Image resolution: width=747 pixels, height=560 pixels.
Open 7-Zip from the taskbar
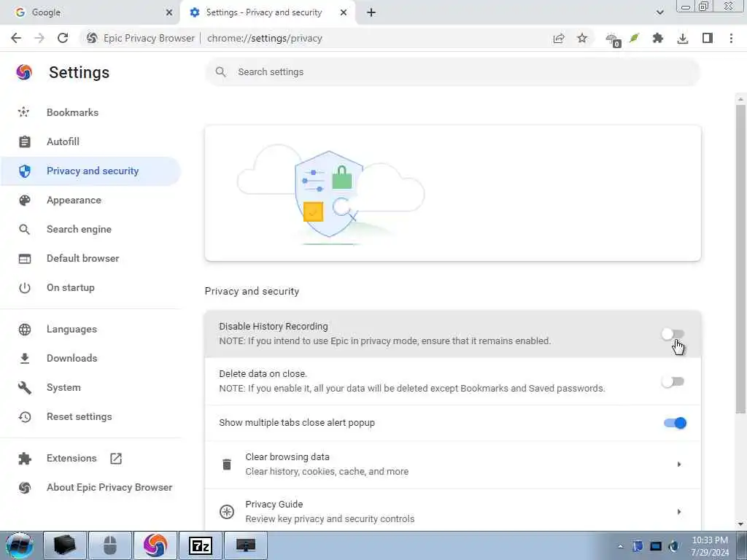coord(201,545)
